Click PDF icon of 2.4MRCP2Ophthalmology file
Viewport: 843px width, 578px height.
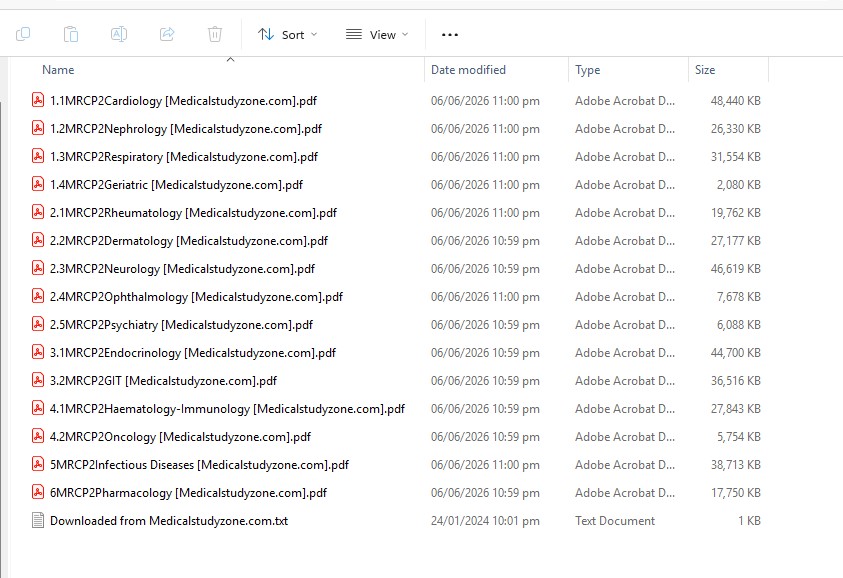[38, 296]
